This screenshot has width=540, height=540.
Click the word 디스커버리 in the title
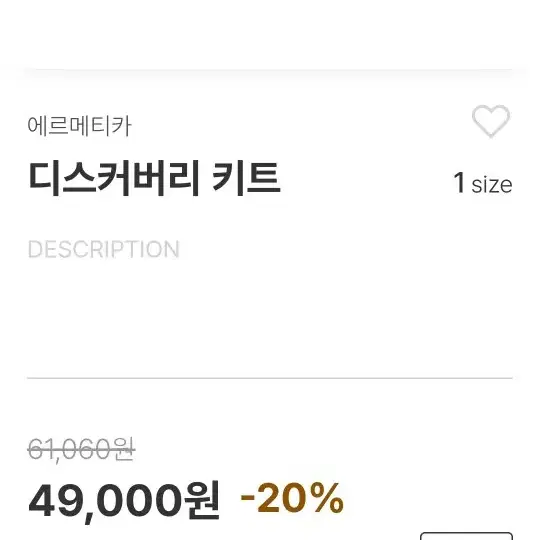(x=114, y=178)
